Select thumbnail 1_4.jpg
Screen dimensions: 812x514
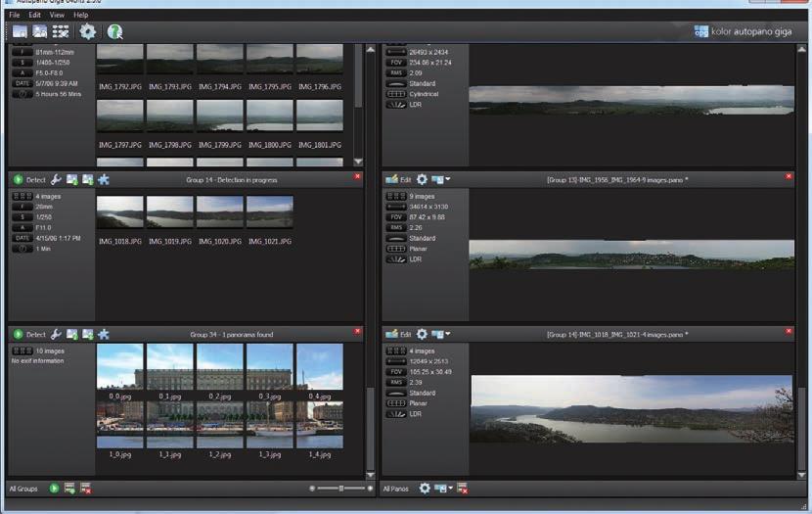(320, 425)
